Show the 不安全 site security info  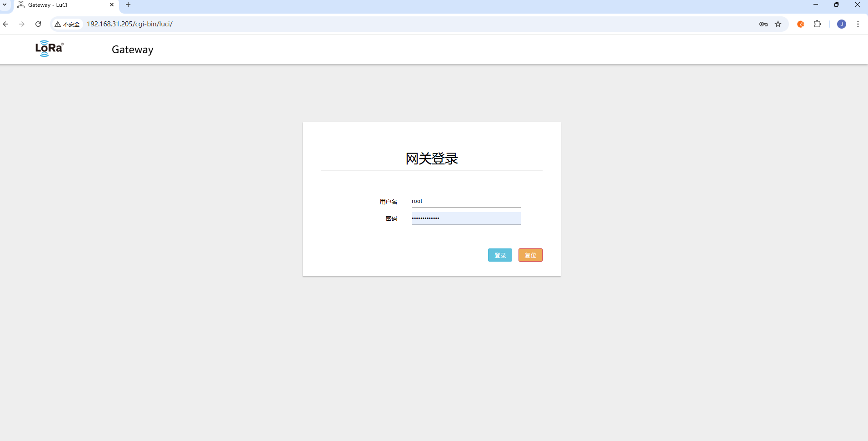point(67,24)
